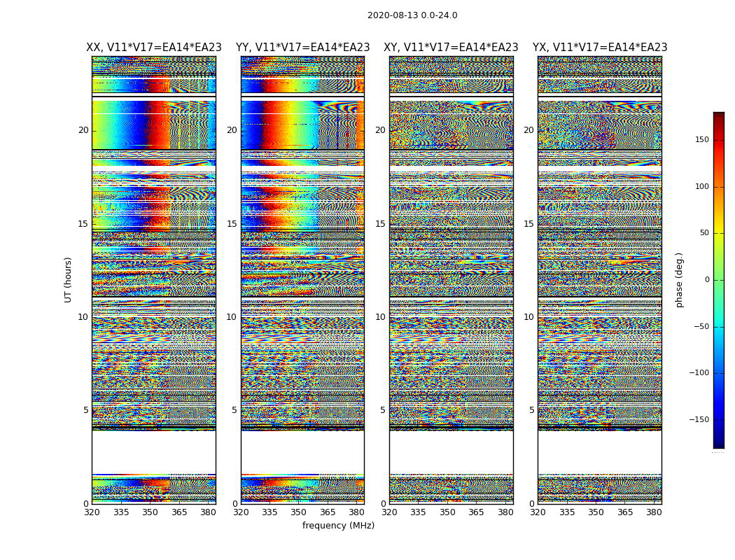Select the YY, V11*V17=EA14*EA23 panel title

[x=303, y=48]
